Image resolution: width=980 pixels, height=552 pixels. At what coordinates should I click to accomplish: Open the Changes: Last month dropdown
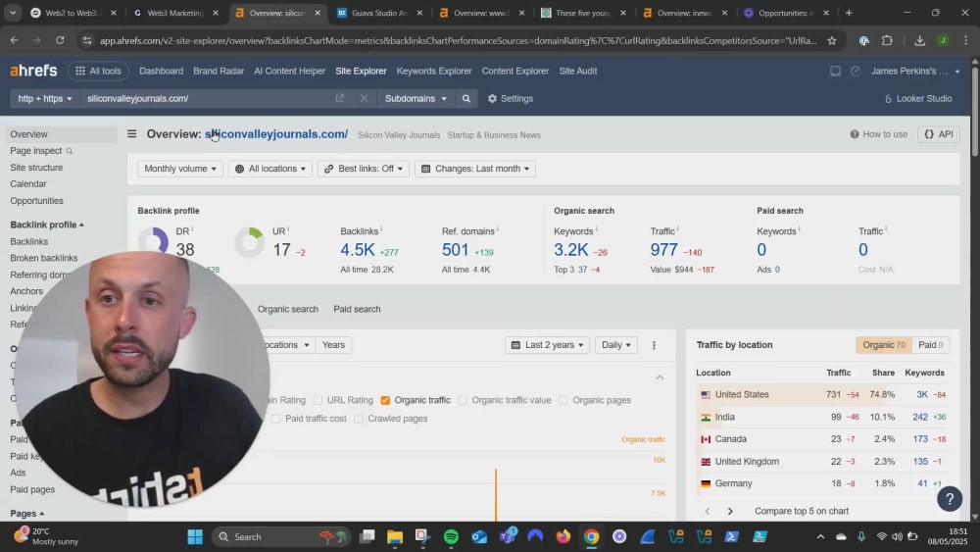[475, 169]
